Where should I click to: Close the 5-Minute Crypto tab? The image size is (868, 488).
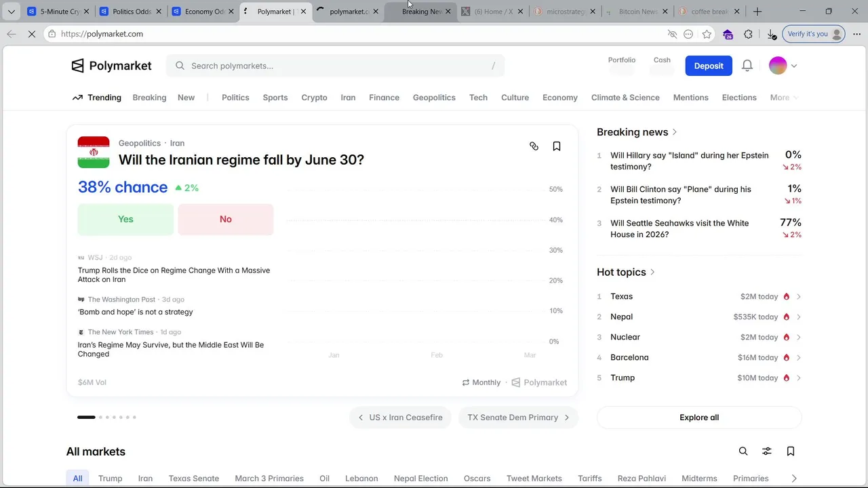coord(87,12)
